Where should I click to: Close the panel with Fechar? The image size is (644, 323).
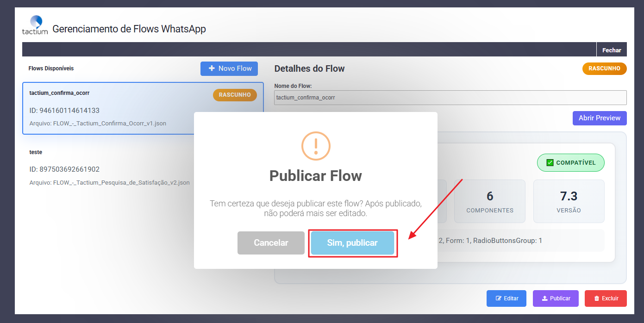coord(611,50)
